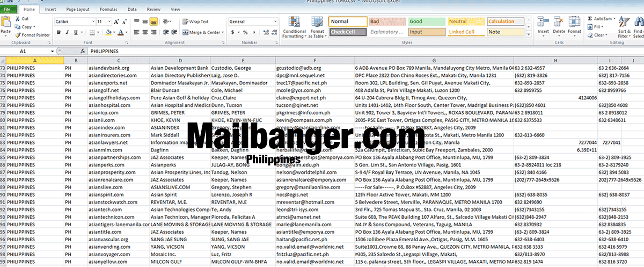The image size is (644, 267).
Task: Click the Fill Color paint bucket
Action: point(109,32)
